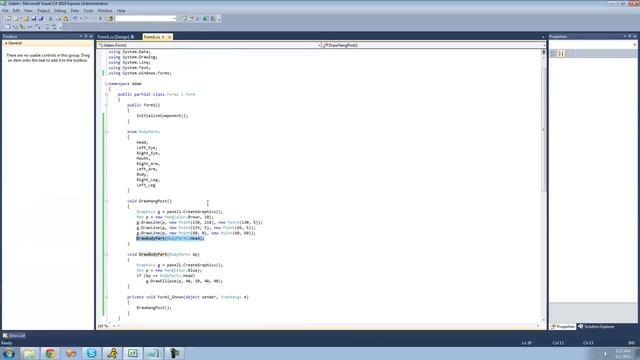
Task: Open the Tools menu
Action: coord(88,11)
